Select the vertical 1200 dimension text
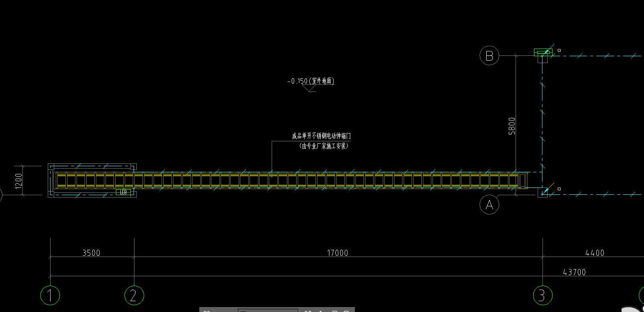 pyautogui.click(x=18, y=181)
